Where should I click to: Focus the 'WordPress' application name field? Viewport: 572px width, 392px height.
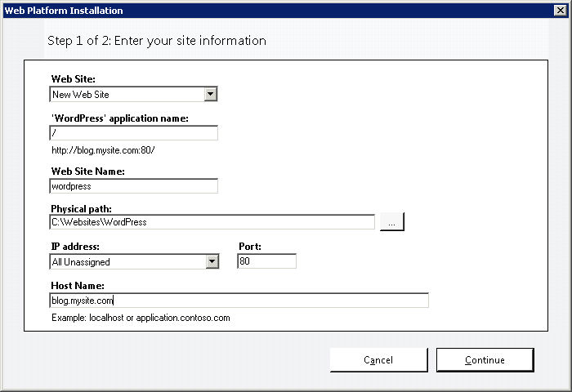coord(133,133)
